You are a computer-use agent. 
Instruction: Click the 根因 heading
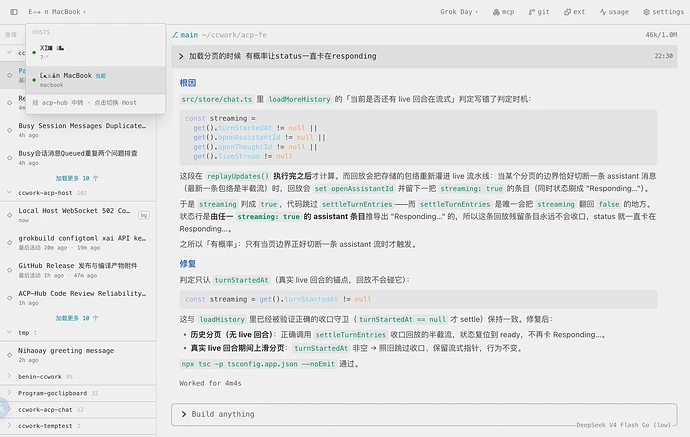tap(188, 83)
